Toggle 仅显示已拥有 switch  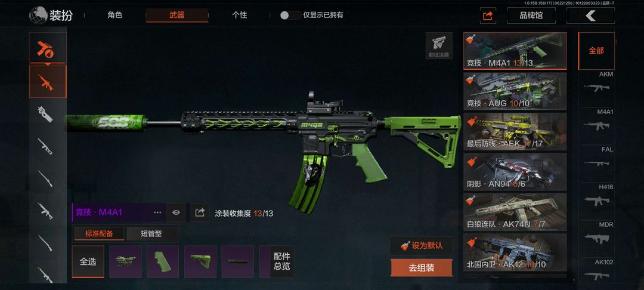tap(290, 15)
